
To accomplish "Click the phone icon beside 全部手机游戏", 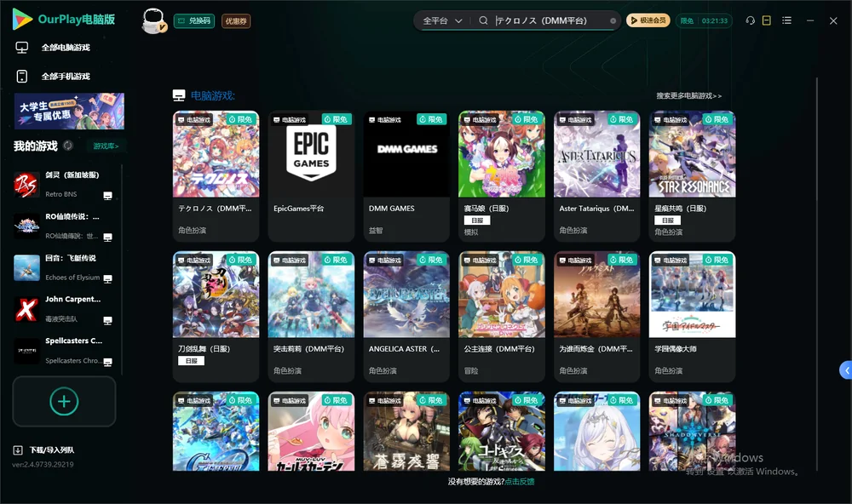I will 22,76.
